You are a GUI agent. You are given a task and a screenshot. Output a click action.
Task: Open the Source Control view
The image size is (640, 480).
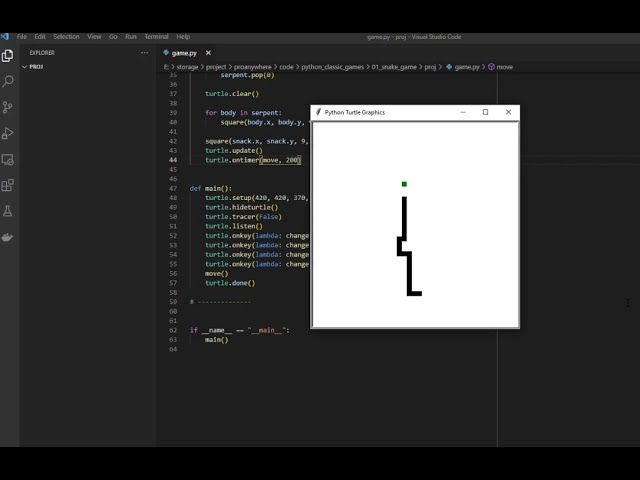(7, 107)
